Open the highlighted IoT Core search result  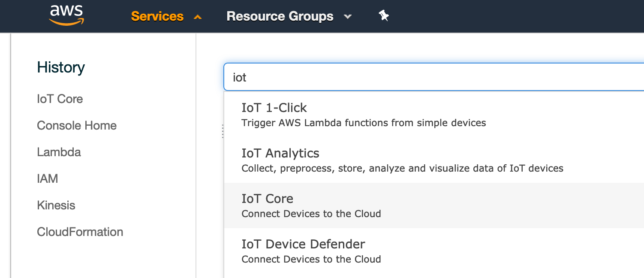(267, 199)
